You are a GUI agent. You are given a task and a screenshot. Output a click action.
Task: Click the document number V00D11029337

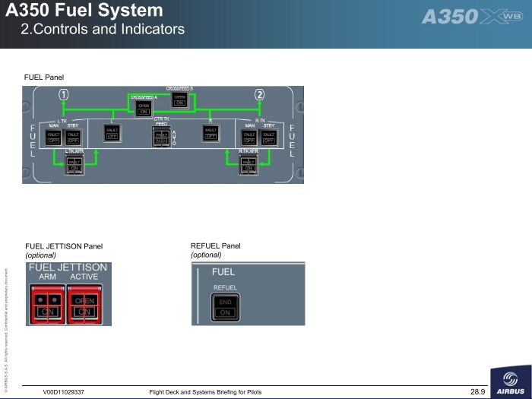pyautogui.click(x=63, y=392)
